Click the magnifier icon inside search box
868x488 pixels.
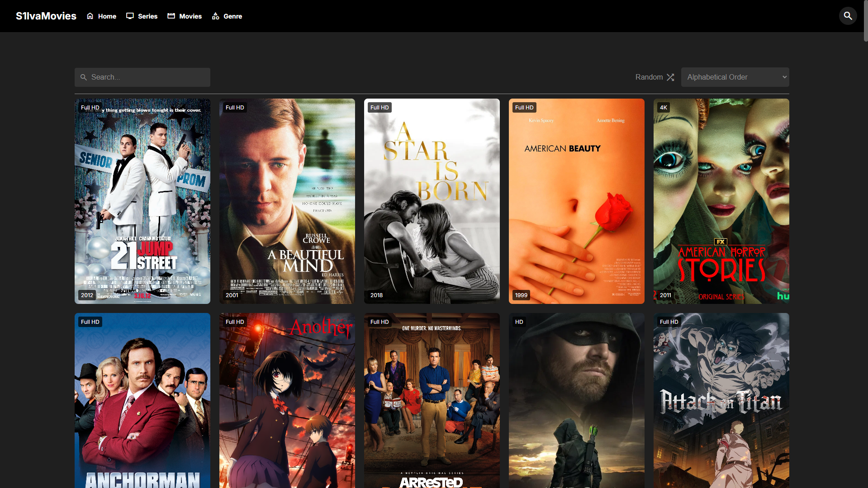click(84, 77)
